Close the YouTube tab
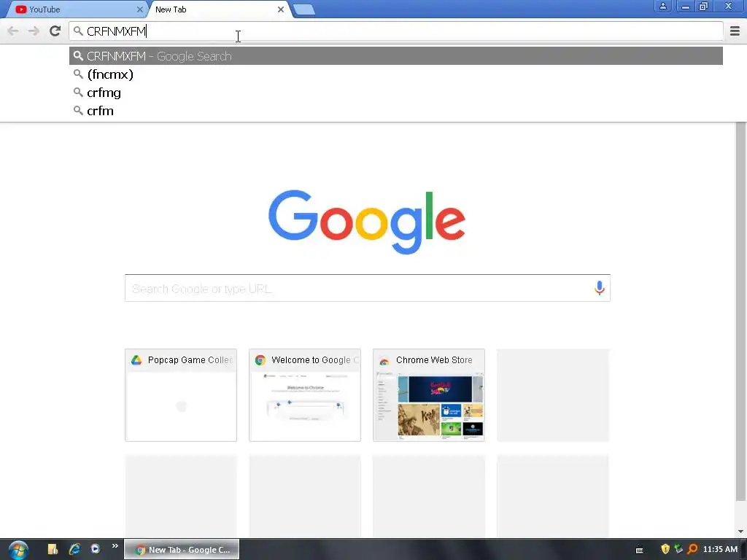The image size is (747, 560). tap(139, 9)
